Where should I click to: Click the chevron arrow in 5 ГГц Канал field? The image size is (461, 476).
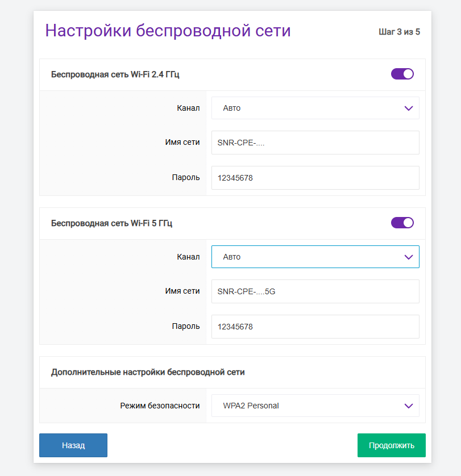tap(408, 257)
